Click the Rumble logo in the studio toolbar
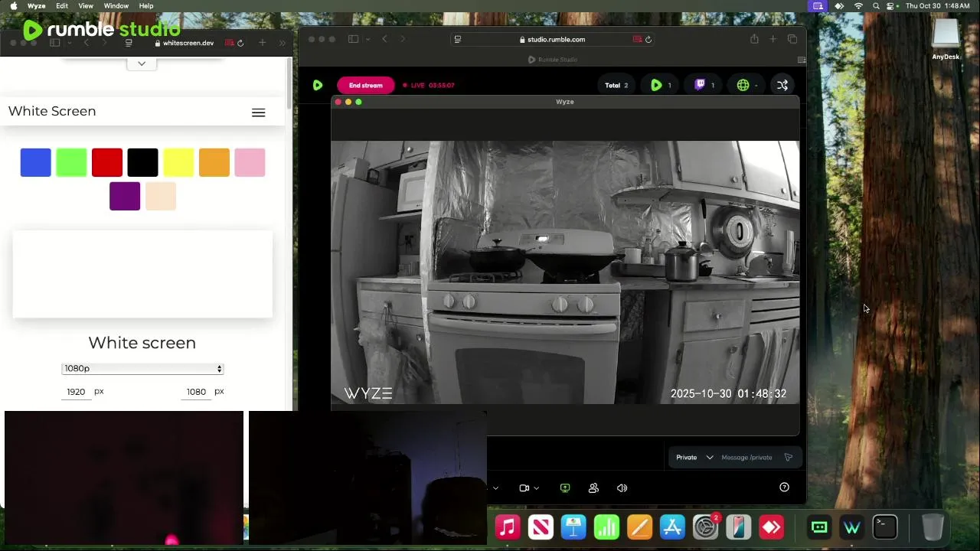The height and width of the screenshot is (551, 980). 318,85
